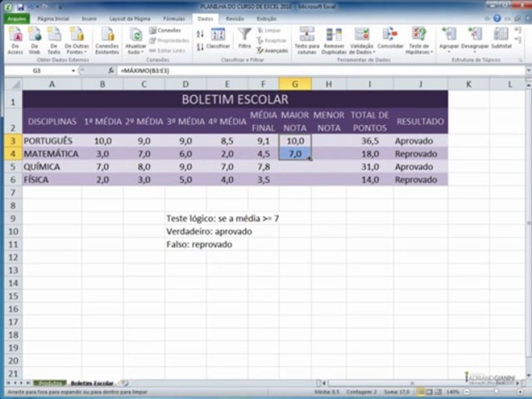Click Atualizar tudo refresh icon
This screenshot has height=399, width=532.
click(136, 35)
